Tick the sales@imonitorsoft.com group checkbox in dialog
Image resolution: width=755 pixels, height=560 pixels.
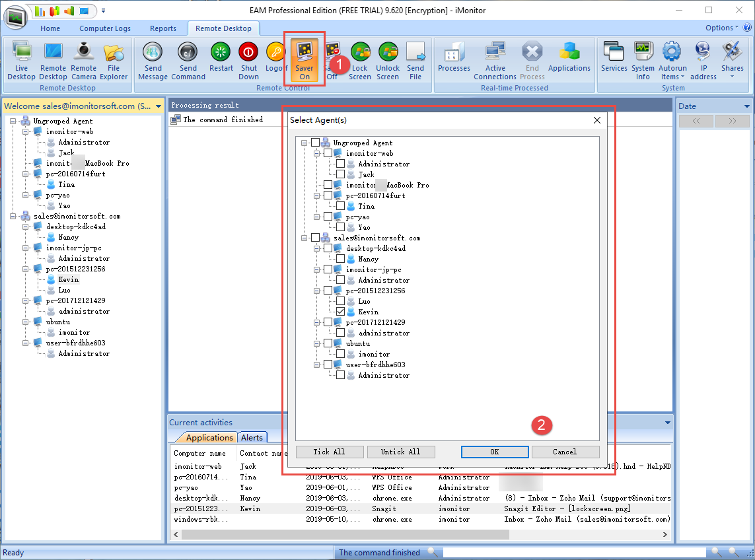pos(315,238)
